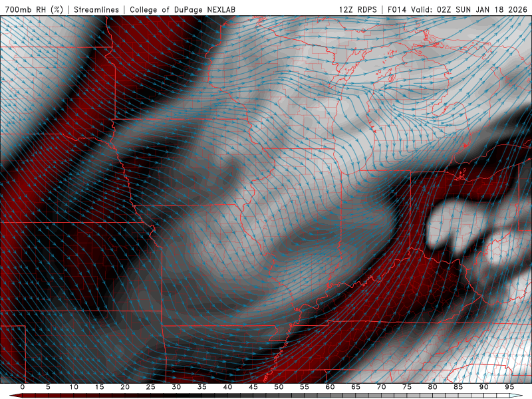This screenshot has height=399, width=532.
Task: Select the "12Z RDPS" model label
Action: 358,9
